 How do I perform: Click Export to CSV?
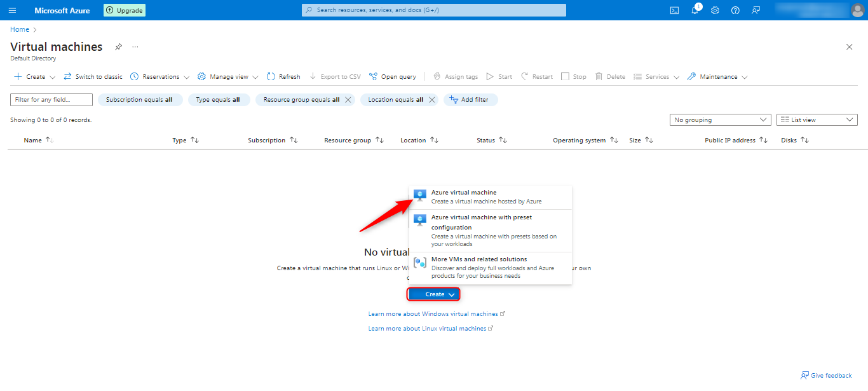335,76
